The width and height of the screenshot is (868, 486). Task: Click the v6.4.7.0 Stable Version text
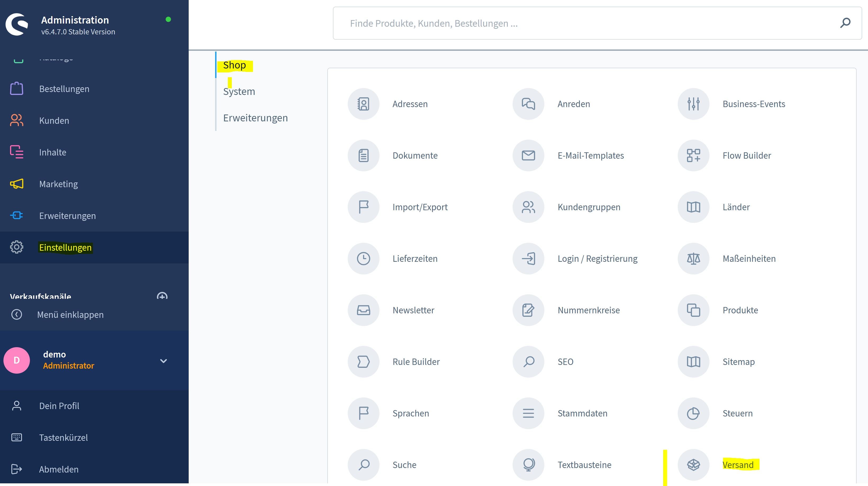78,32
